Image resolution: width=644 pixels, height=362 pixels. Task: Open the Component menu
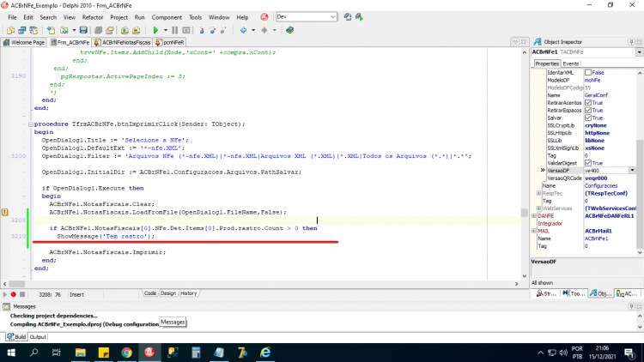tap(167, 17)
